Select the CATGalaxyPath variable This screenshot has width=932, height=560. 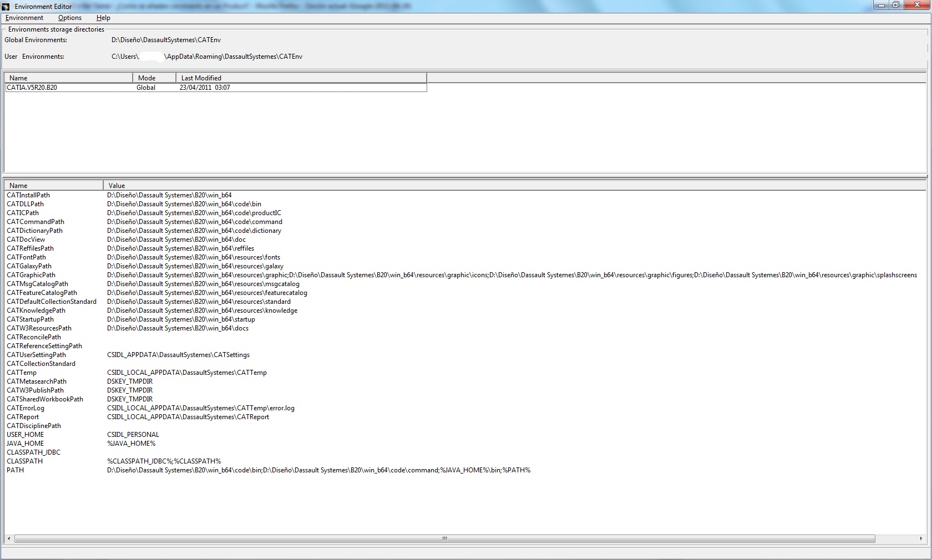coord(29,266)
